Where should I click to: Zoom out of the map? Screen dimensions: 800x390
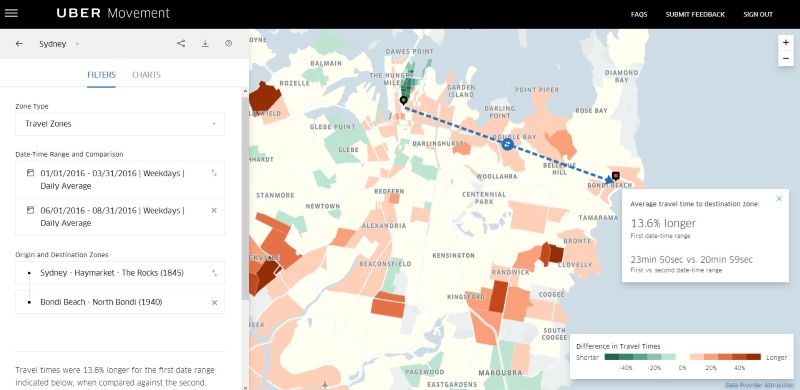click(x=786, y=59)
